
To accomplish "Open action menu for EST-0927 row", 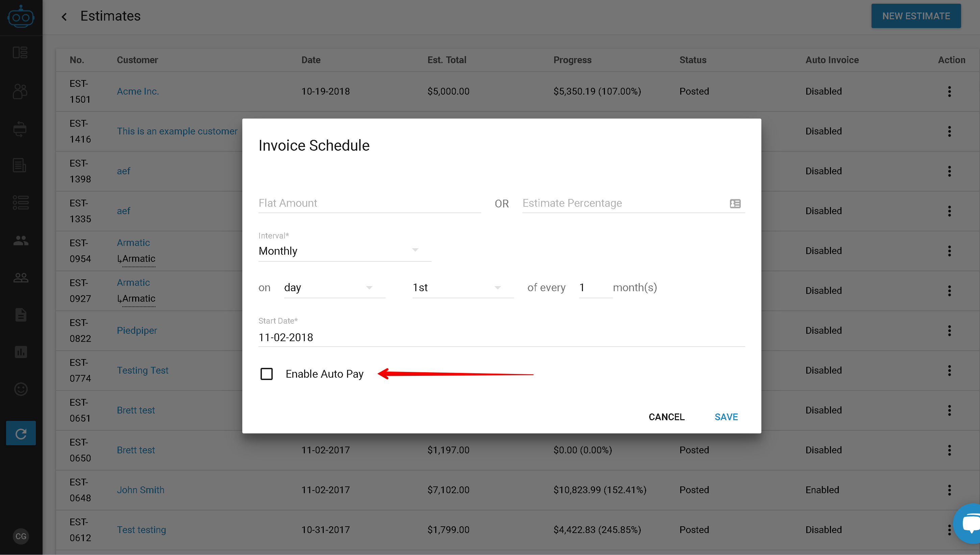I will (x=950, y=291).
